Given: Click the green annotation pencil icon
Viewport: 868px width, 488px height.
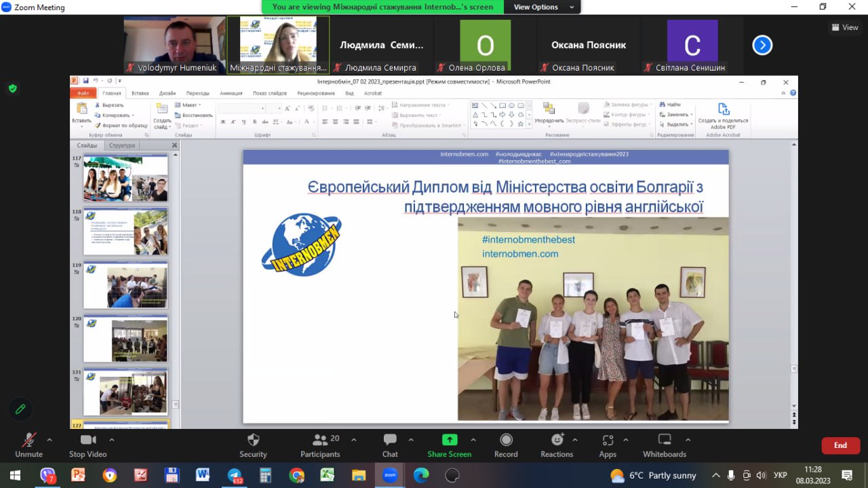Looking at the screenshot, I should click(x=20, y=409).
